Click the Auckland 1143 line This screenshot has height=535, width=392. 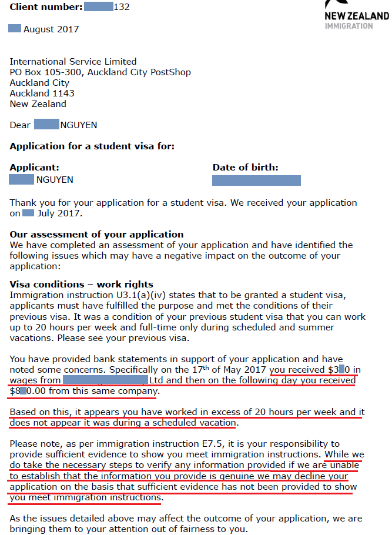(42, 93)
